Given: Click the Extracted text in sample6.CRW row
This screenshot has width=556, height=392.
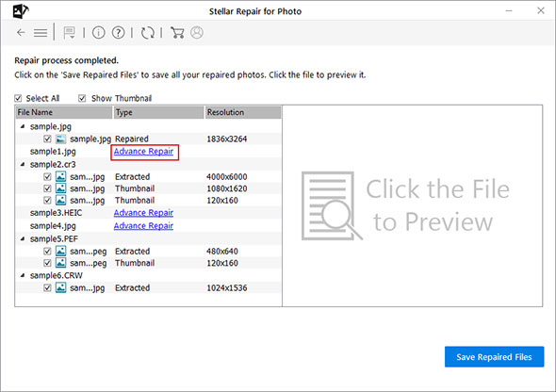Looking at the screenshot, I should [x=132, y=287].
